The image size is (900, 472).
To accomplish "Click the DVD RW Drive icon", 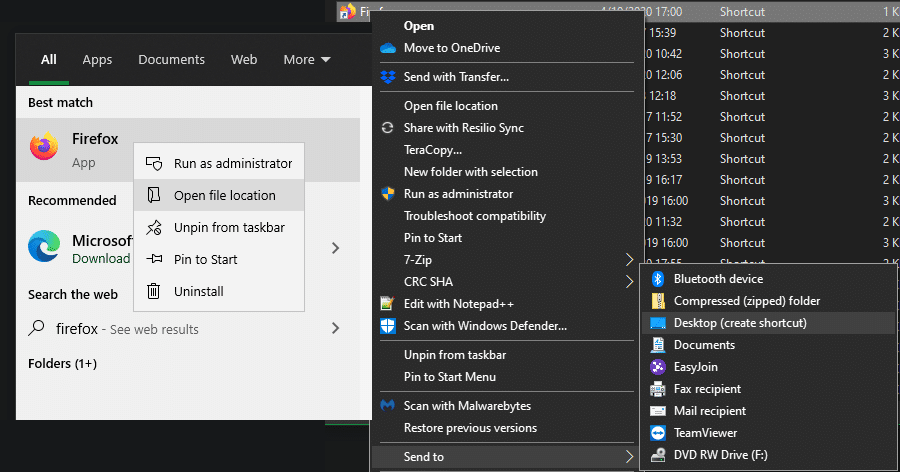I will 658,455.
